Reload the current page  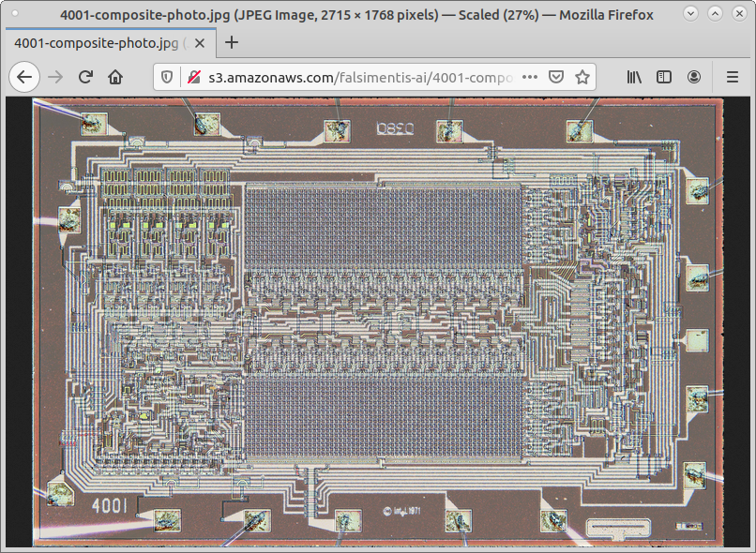click(x=85, y=77)
